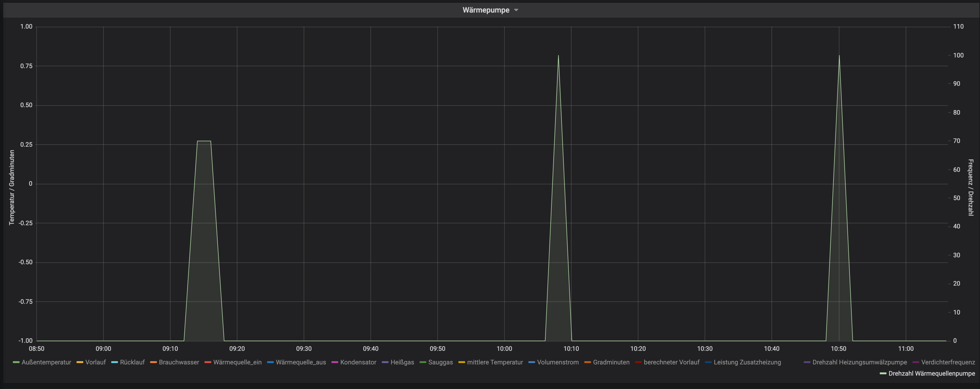This screenshot has width=980, height=389.
Task: Click the right axis value 110
Action: click(958, 27)
